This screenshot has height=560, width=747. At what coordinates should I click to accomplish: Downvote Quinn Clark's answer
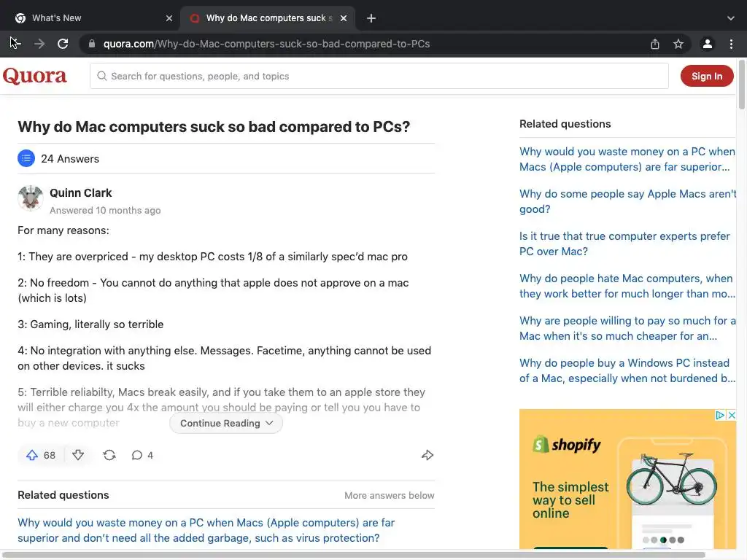tap(78, 455)
